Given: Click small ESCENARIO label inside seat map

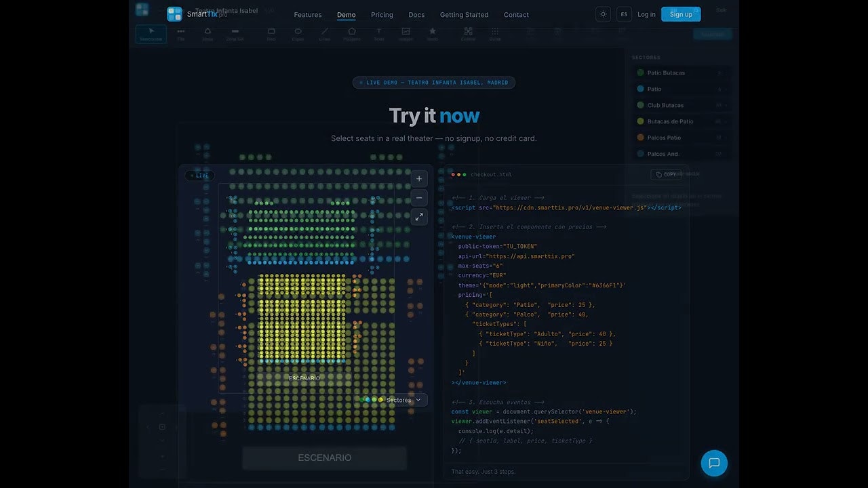Looking at the screenshot, I should 304,378.
